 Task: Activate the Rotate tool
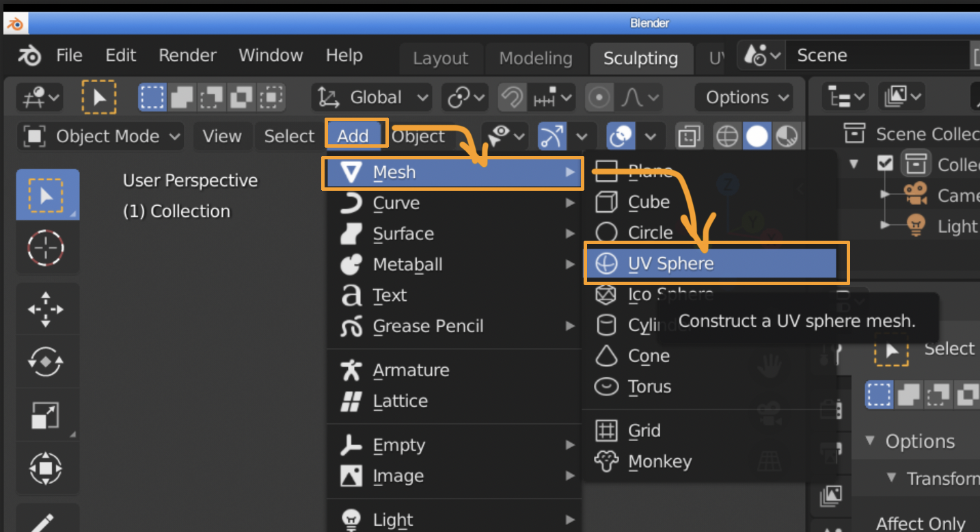[46, 361]
